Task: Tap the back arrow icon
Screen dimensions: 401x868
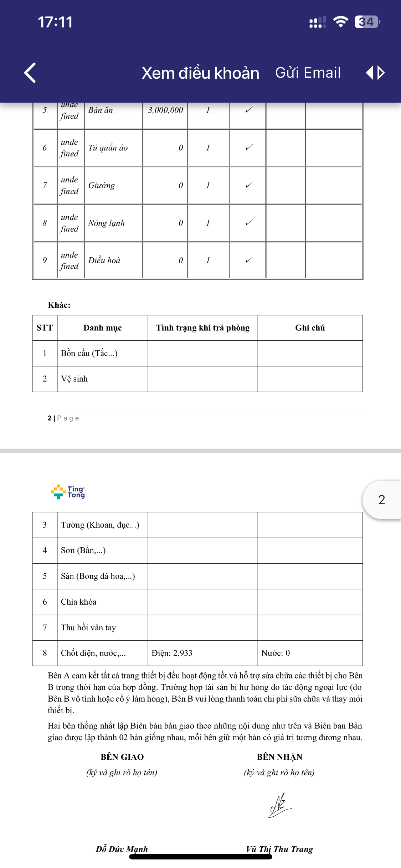Action: [x=30, y=73]
